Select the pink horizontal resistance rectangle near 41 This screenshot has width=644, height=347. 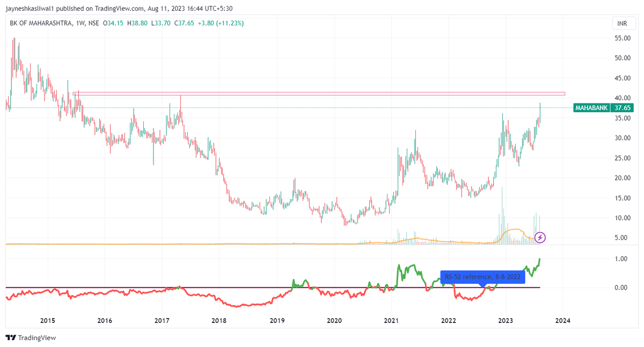pyautogui.click(x=319, y=94)
